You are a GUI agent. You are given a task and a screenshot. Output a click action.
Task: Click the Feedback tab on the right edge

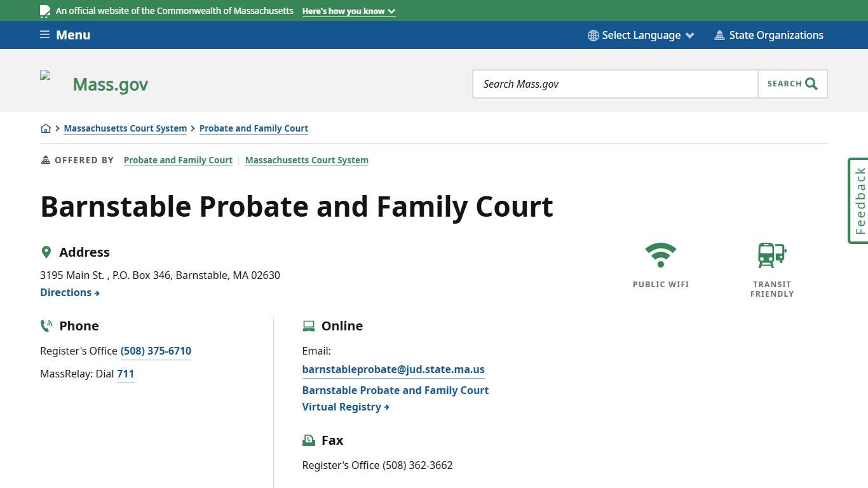(x=858, y=200)
